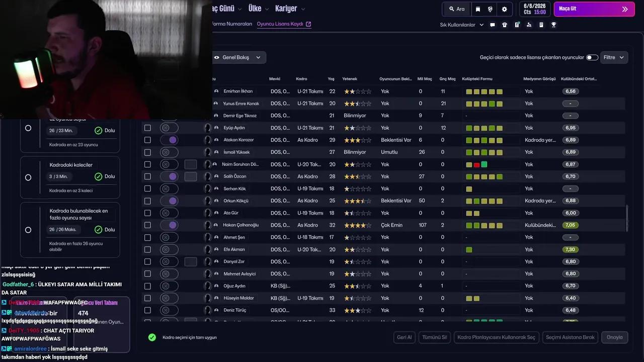Open the jersey shirt shortcut icon
This screenshot has height=362, width=644.
point(505,25)
